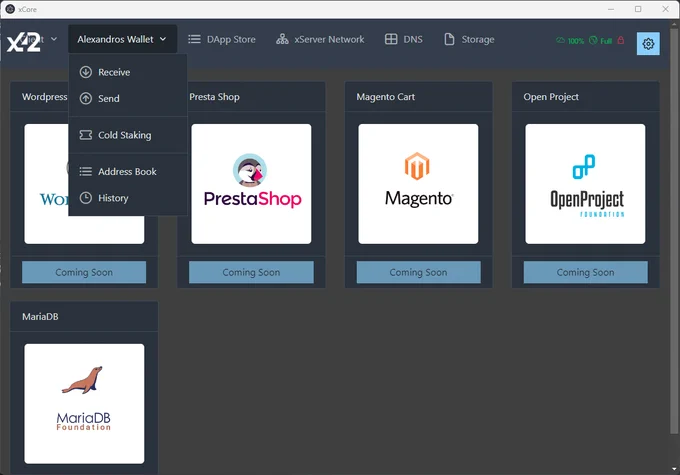Click the Magento Cart card title
This screenshot has width=680, height=475.
(x=386, y=97)
